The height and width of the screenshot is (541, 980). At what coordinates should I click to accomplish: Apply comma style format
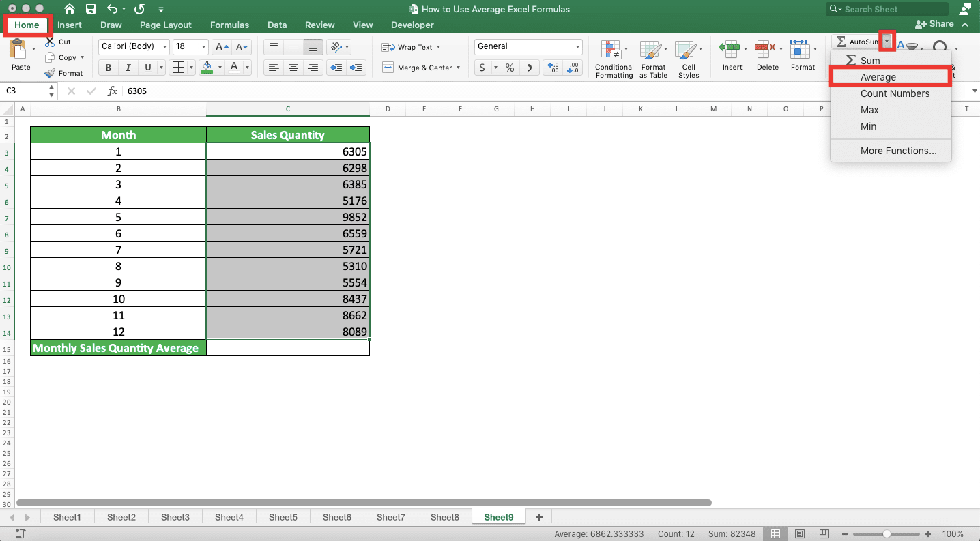point(530,68)
